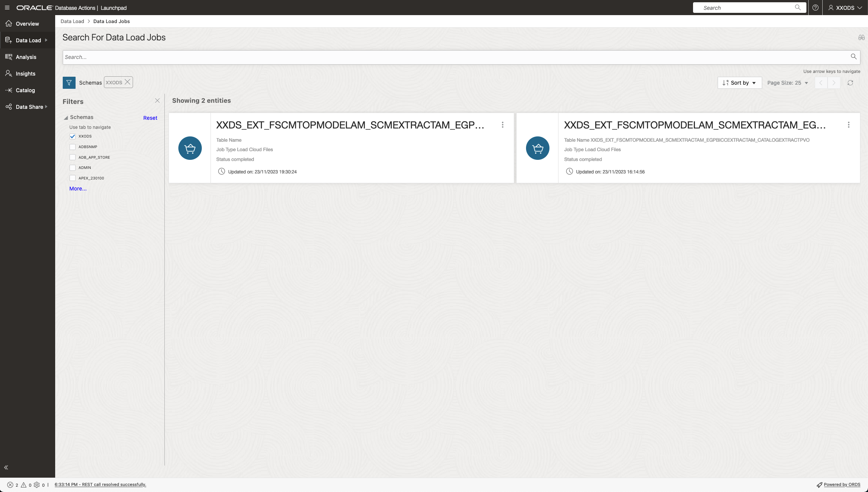Enable the ADMIN schema filter
Viewport: 868px width, 492px height.
click(73, 167)
